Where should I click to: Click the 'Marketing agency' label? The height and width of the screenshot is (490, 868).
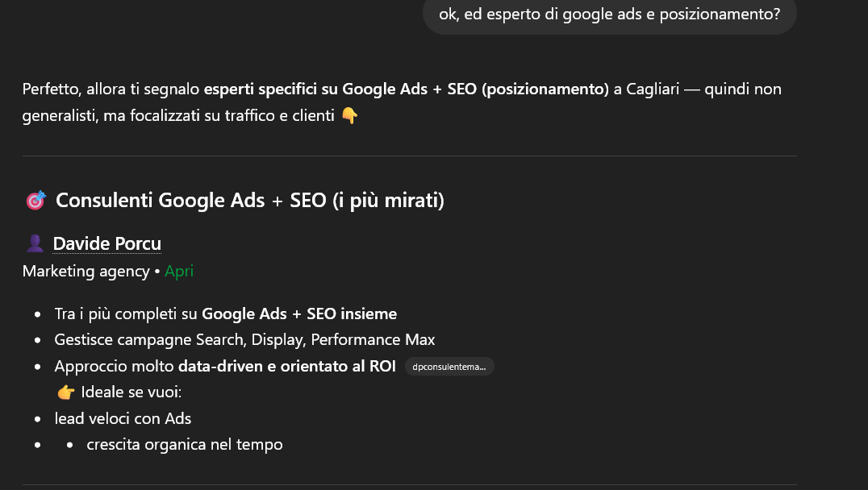(x=86, y=271)
